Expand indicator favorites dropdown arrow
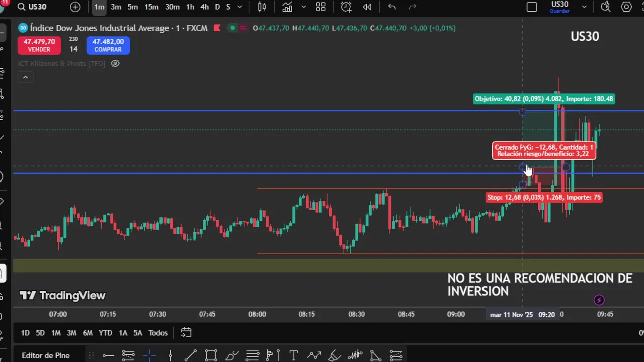This screenshot has width=644, height=362. tap(303, 7)
